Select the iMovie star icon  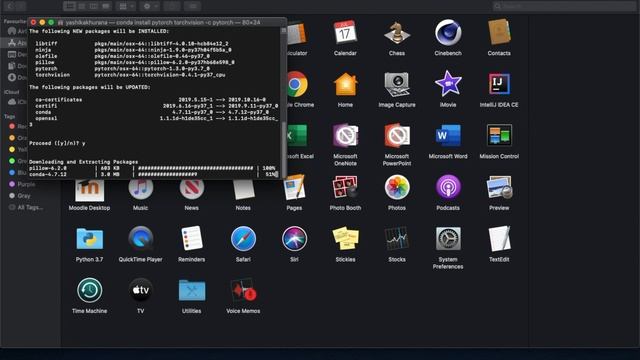[x=448, y=84]
